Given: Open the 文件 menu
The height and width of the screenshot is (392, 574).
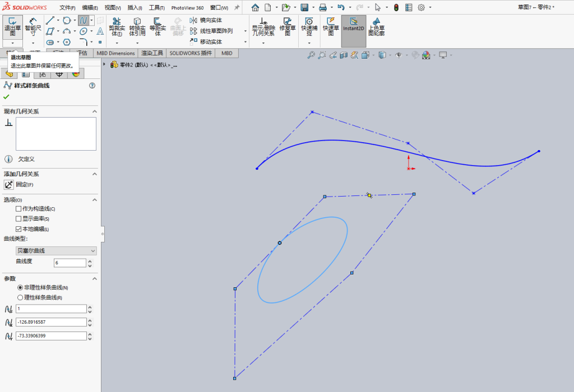Looking at the screenshot, I should point(67,8).
